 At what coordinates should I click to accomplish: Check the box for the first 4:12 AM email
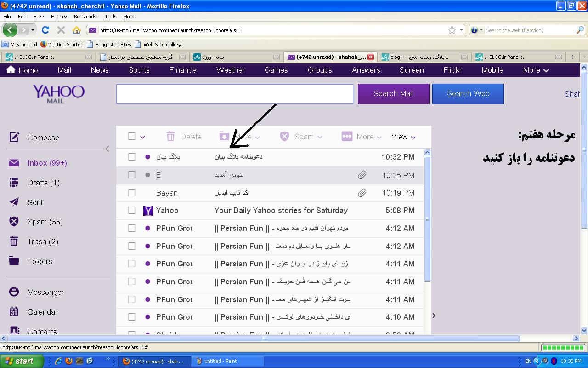click(131, 228)
